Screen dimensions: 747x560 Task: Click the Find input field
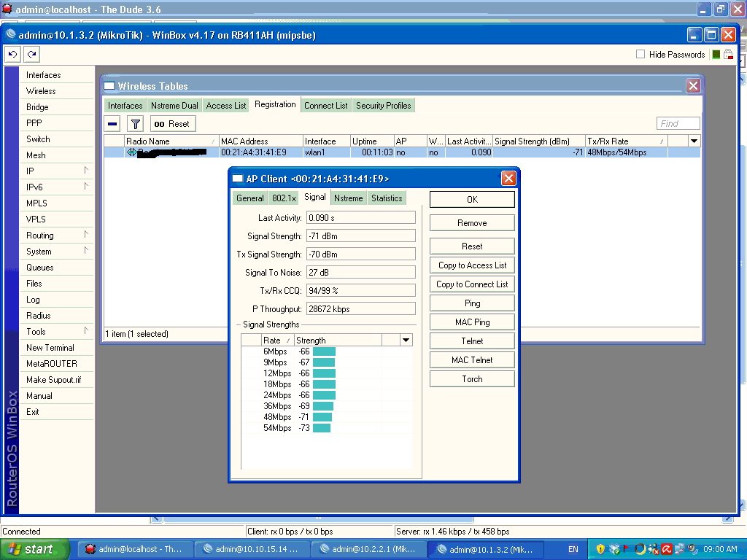click(678, 124)
